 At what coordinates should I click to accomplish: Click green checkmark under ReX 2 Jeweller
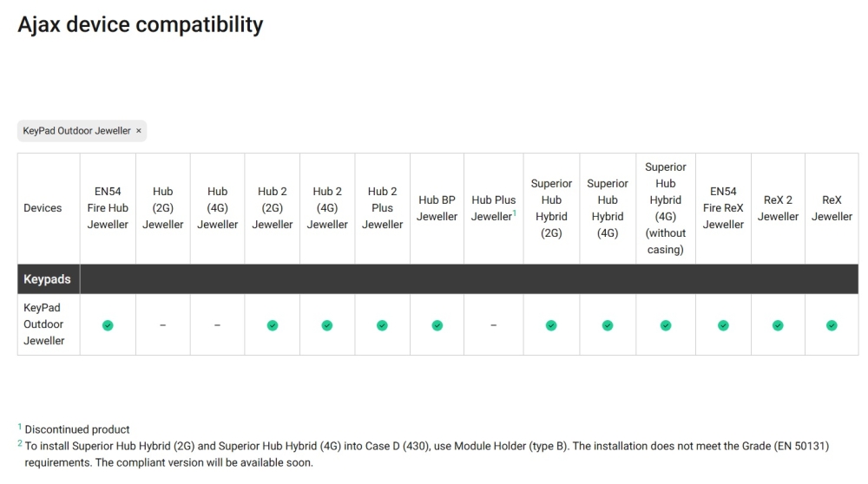(x=778, y=325)
